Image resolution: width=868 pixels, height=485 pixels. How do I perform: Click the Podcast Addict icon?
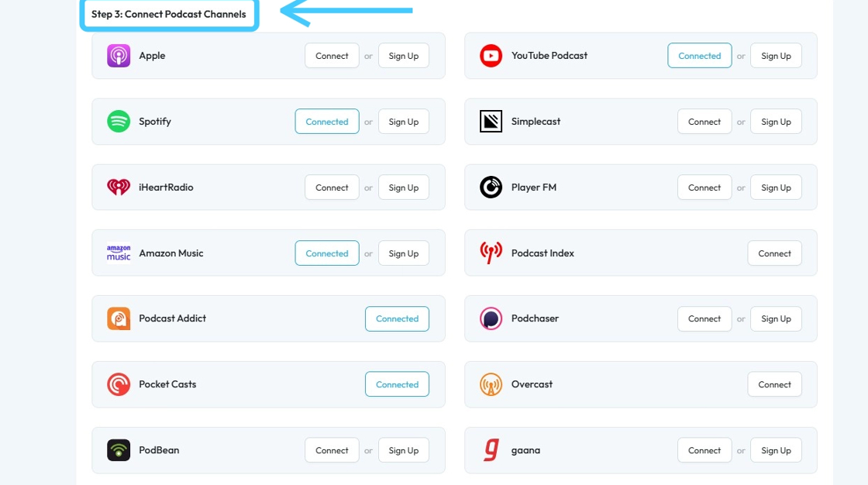(x=119, y=318)
